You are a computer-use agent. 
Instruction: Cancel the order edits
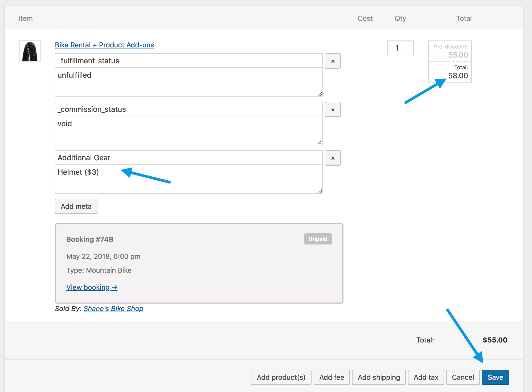(x=463, y=377)
